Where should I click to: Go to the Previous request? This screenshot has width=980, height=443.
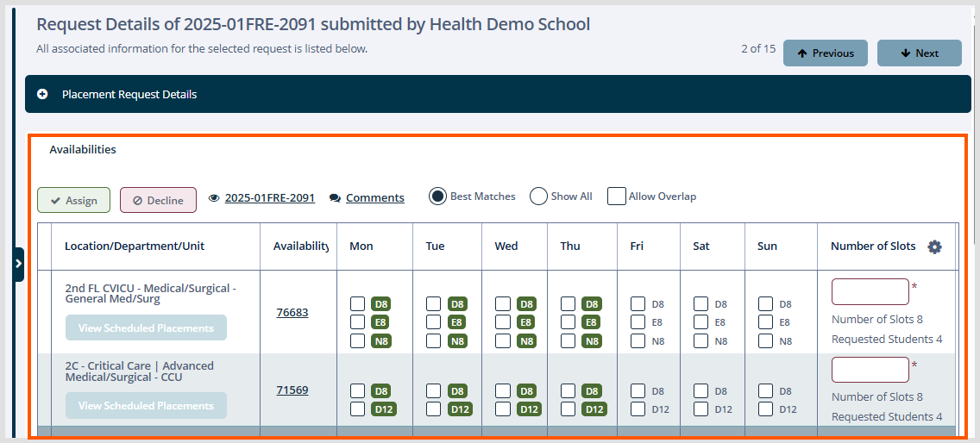[x=826, y=53]
